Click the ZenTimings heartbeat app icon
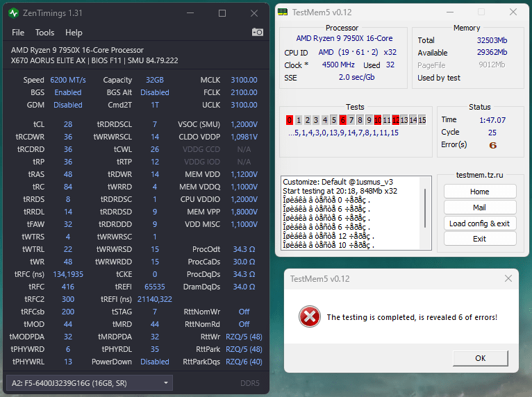Image resolution: width=532 pixels, height=397 pixels. [14, 13]
